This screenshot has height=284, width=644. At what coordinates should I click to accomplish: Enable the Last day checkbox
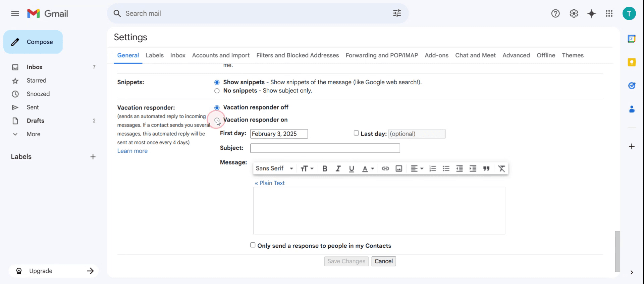356,133
